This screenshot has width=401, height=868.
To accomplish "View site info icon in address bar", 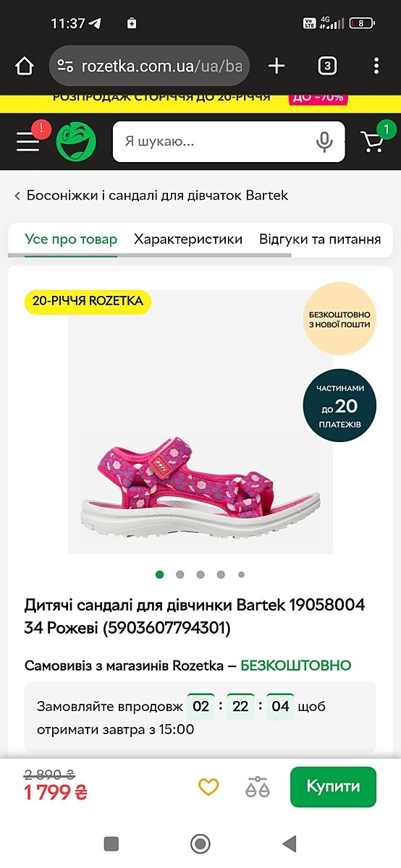I will point(65,67).
